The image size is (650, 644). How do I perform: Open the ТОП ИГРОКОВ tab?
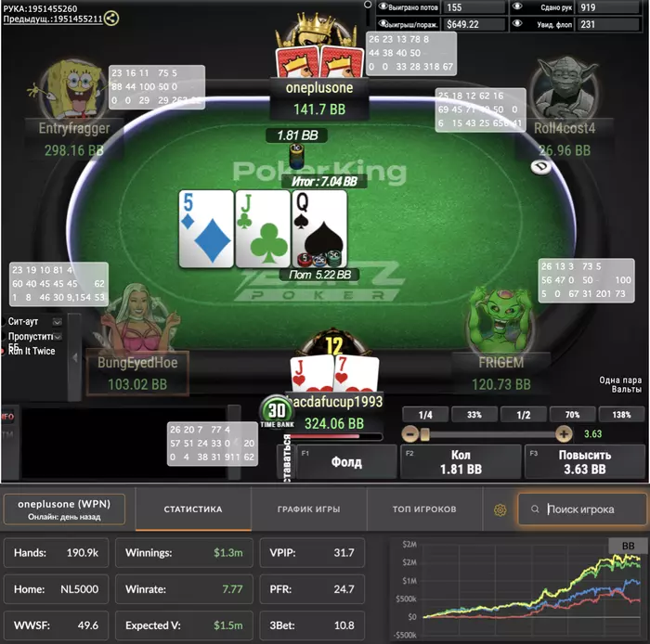[424, 509]
